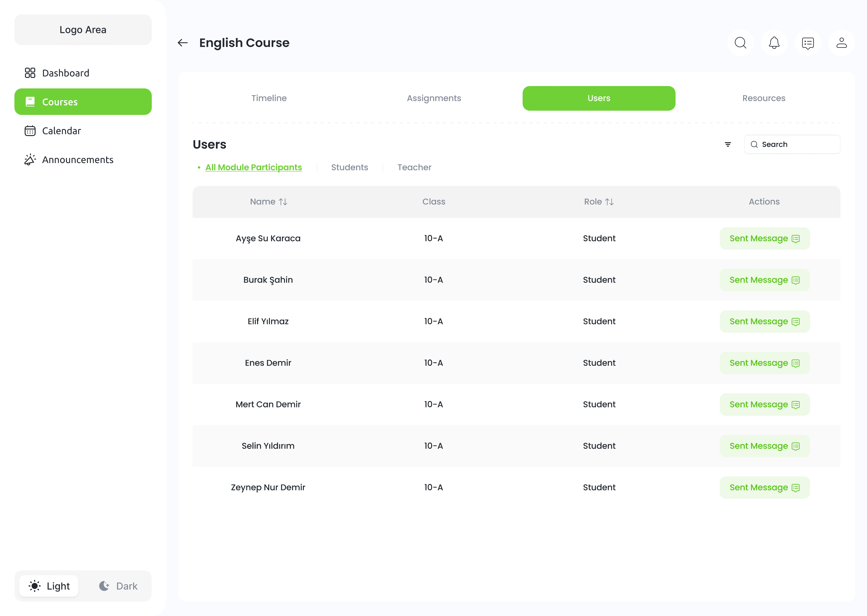Send message to Ayşe Su Karaca
Viewport: 867px width, 616px height.
765,239
